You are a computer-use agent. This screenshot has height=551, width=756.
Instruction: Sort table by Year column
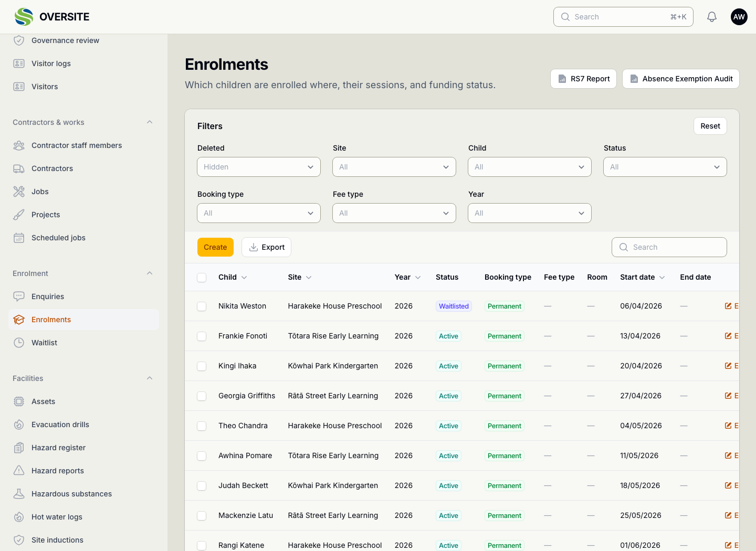pos(407,277)
